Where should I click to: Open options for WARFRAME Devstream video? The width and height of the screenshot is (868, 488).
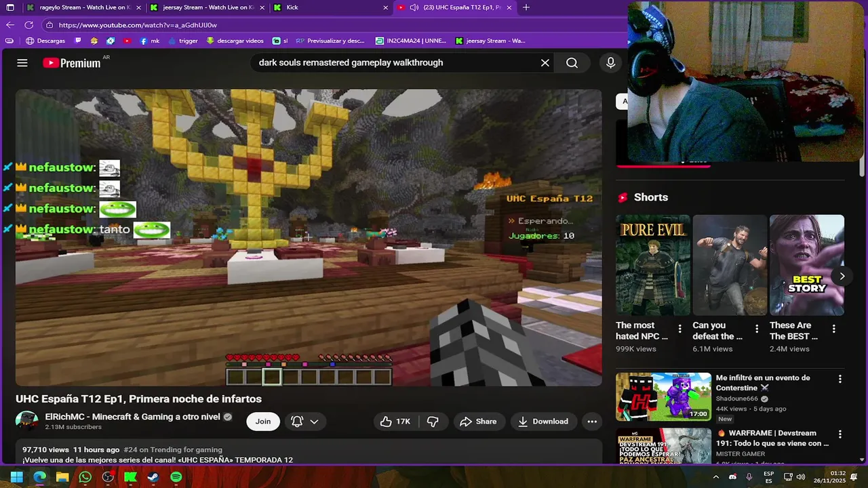(840, 434)
